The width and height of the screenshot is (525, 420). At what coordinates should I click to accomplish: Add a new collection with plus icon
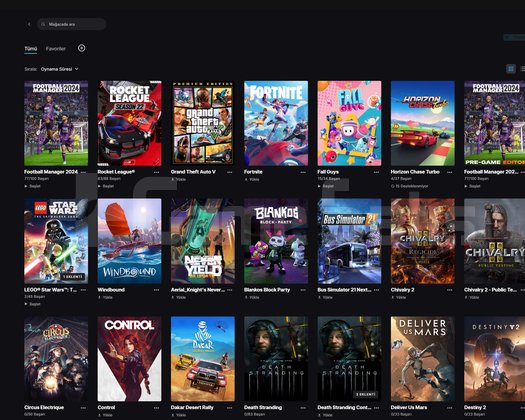81,48
